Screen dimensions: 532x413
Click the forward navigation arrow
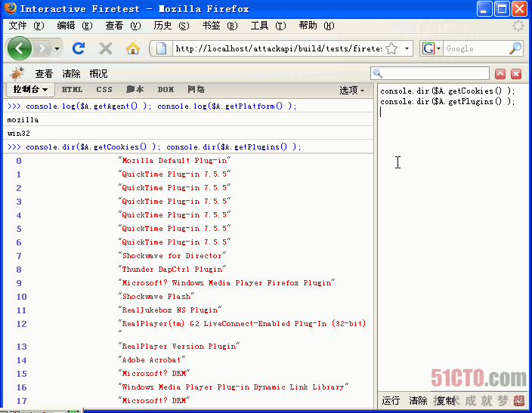(42, 49)
